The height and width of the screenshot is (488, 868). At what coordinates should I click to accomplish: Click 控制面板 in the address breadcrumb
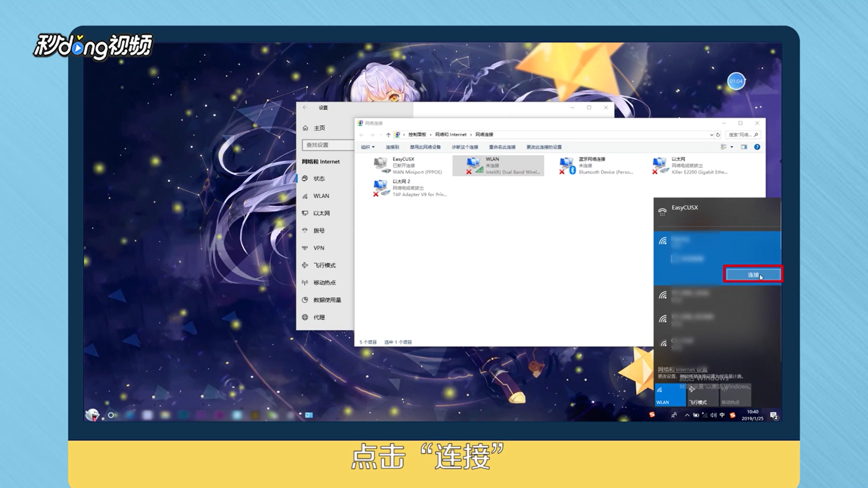point(417,135)
